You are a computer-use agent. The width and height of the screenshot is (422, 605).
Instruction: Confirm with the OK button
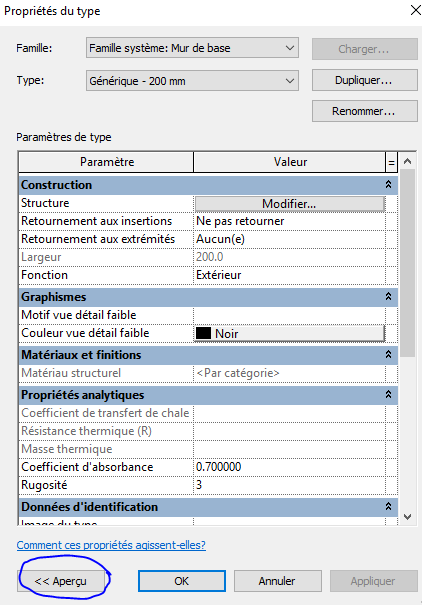click(182, 581)
